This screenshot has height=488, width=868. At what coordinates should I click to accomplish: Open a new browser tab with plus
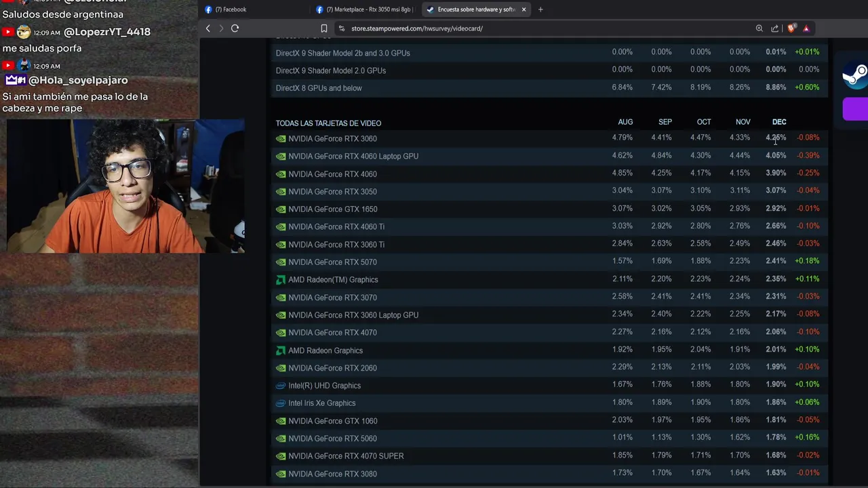point(540,9)
